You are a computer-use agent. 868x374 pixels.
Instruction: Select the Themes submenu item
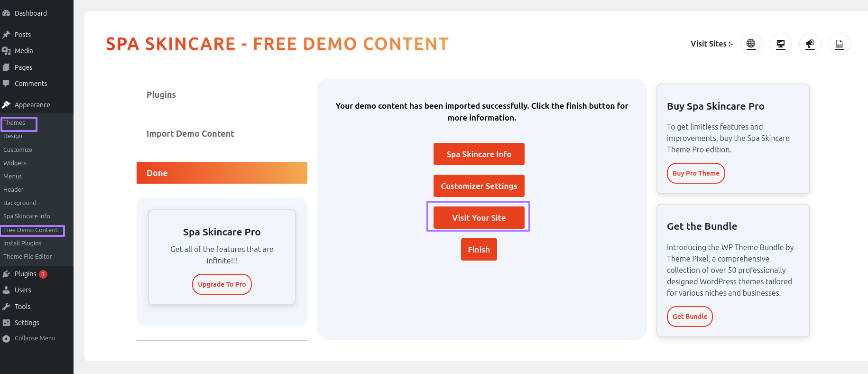[x=14, y=123]
